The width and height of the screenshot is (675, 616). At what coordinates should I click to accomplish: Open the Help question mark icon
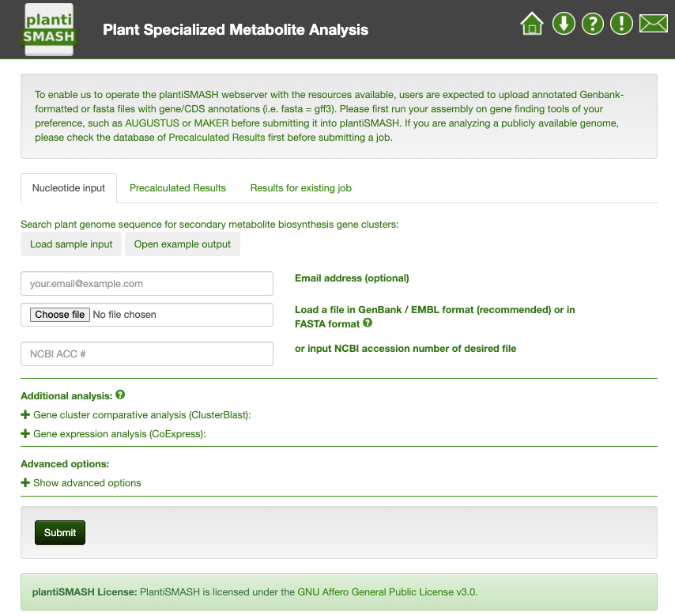click(x=592, y=23)
